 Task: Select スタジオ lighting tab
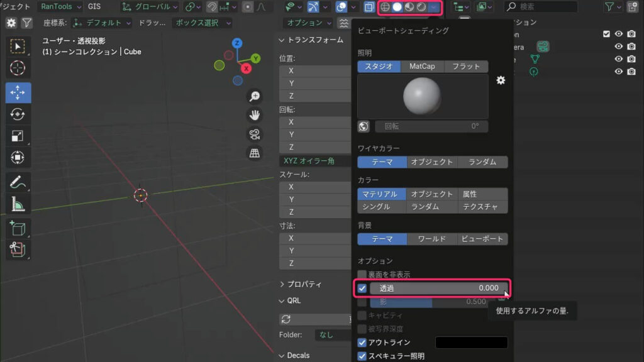point(379,67)
